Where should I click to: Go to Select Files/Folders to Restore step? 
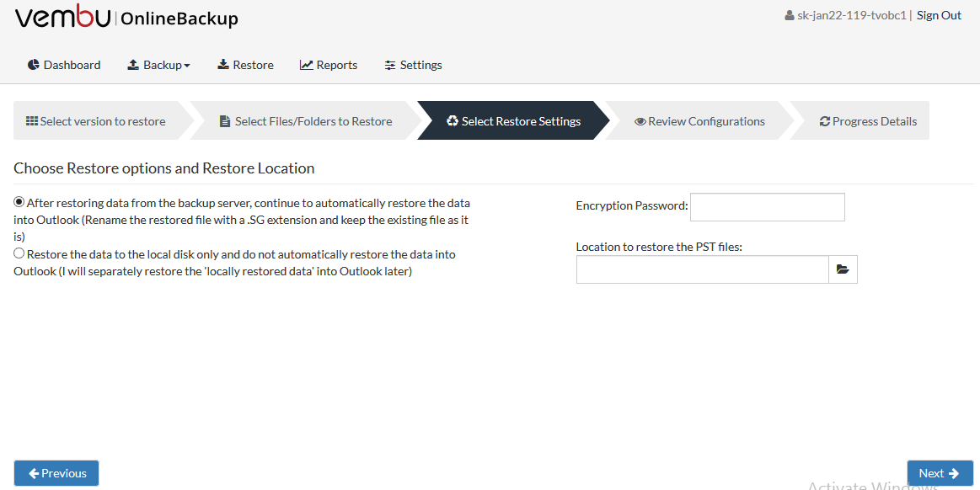click(306, 121)
